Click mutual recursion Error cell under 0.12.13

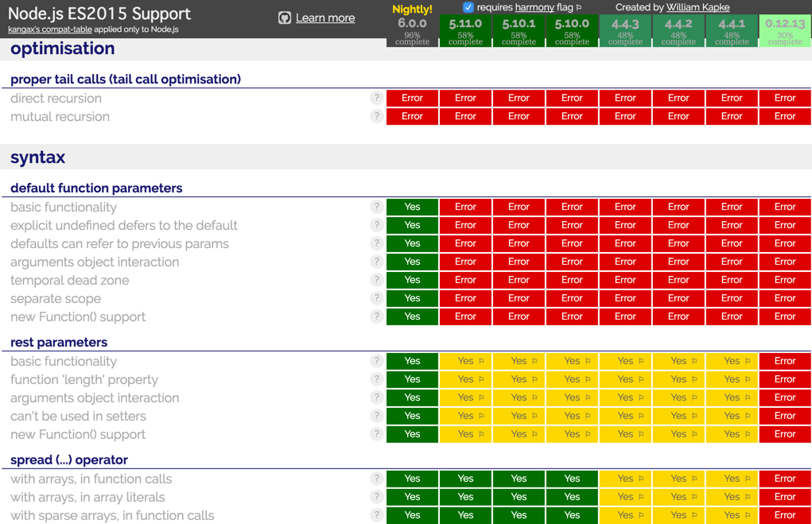785,116
